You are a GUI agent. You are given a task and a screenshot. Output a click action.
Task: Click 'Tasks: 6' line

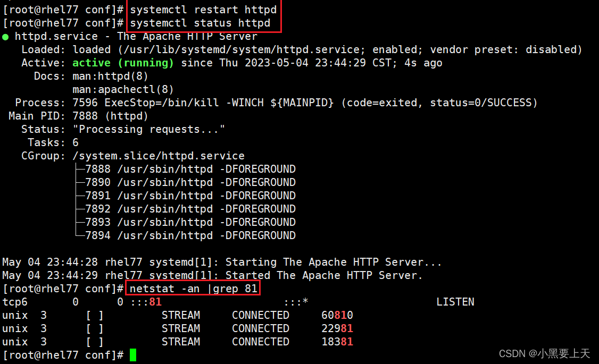coord(53,143)
